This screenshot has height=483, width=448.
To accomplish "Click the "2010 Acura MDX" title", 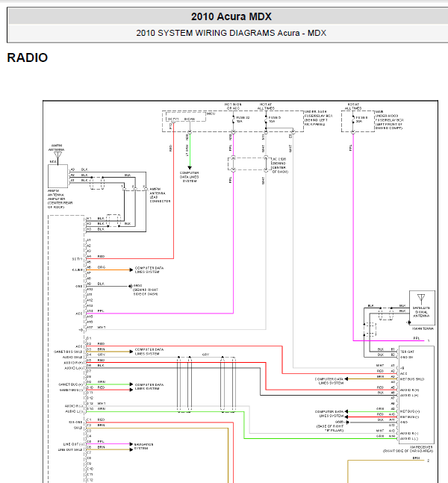I will (231, 16).
